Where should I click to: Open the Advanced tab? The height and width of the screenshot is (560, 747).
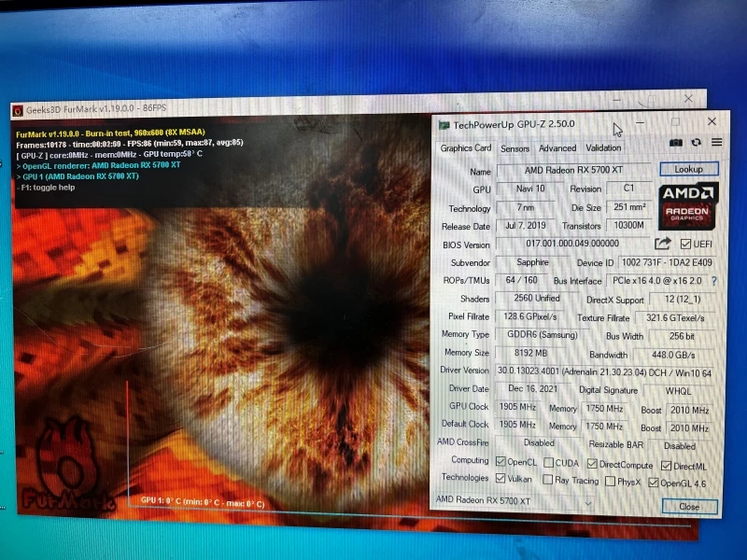557,148
